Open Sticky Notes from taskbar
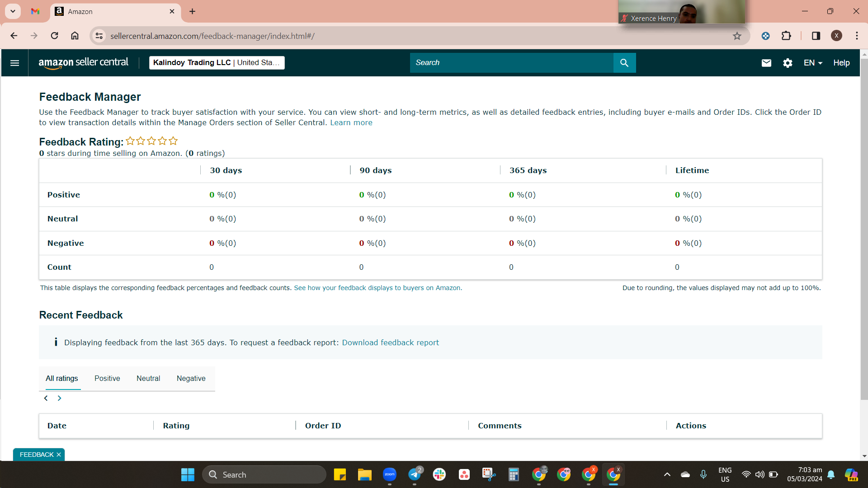The height and width of the screenshot is (488, 868). [340, 475]
